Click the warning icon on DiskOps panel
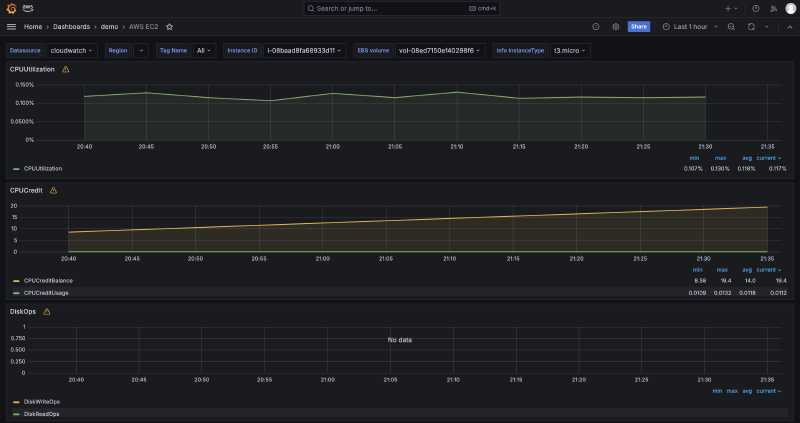This screenshot has width=800, height=423. [46, 311]
